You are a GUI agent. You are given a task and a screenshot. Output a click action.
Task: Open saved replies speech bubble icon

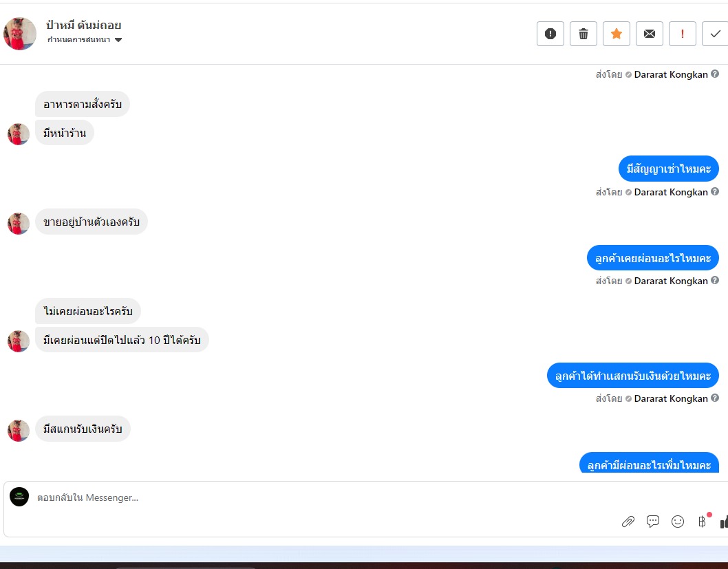pos(653,522)
